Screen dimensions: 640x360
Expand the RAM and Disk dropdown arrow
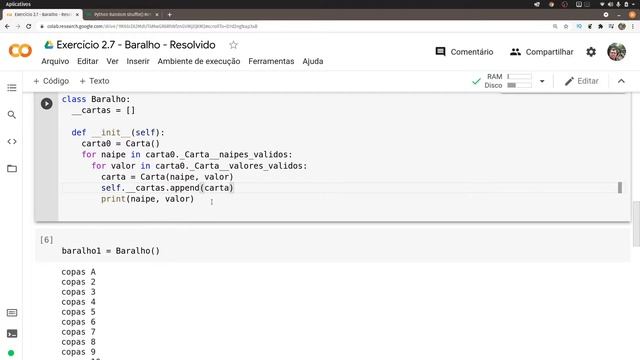[542, 81]
